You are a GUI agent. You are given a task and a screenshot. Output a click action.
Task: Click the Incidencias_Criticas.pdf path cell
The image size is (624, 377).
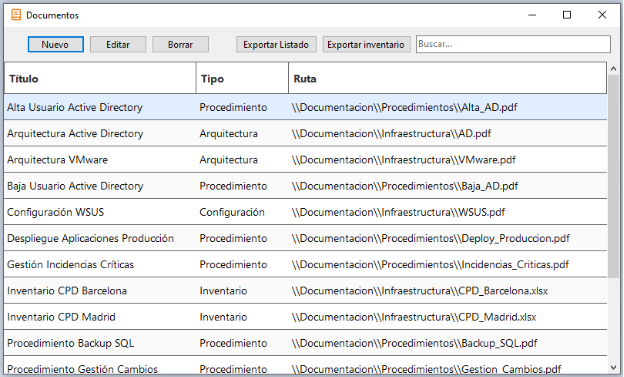[x=448, y=264]
